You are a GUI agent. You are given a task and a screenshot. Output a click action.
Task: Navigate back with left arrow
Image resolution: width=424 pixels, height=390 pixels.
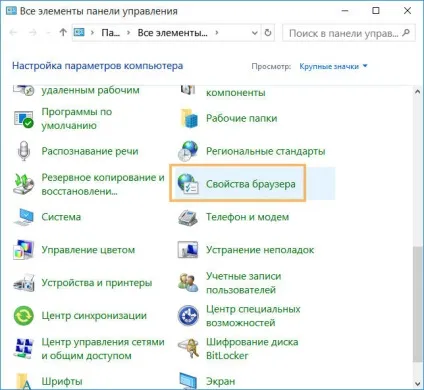13,33
